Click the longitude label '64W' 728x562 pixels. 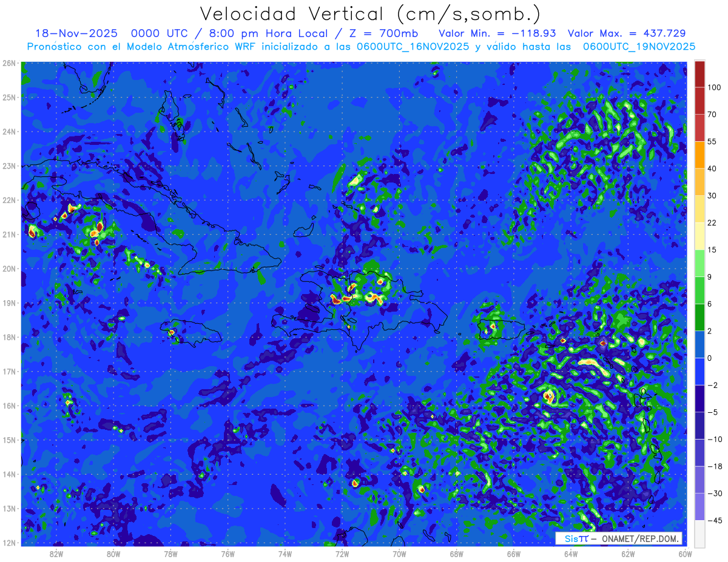pos(570,554)
